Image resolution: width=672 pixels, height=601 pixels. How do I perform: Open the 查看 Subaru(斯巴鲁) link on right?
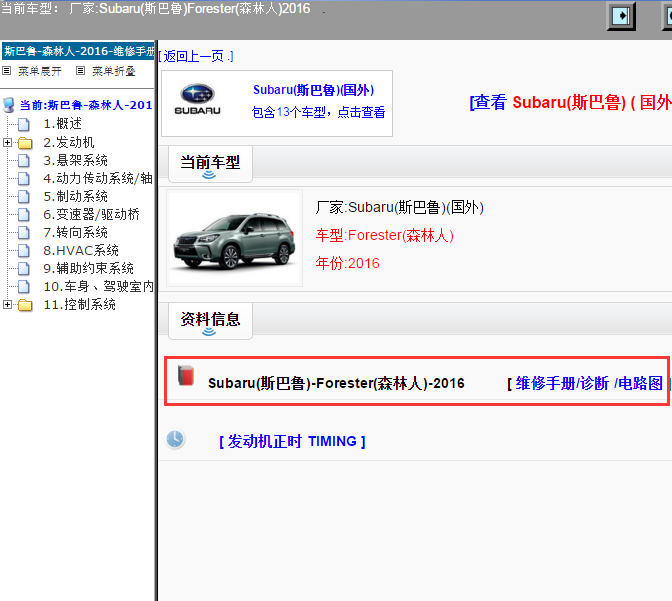[570, 102]
